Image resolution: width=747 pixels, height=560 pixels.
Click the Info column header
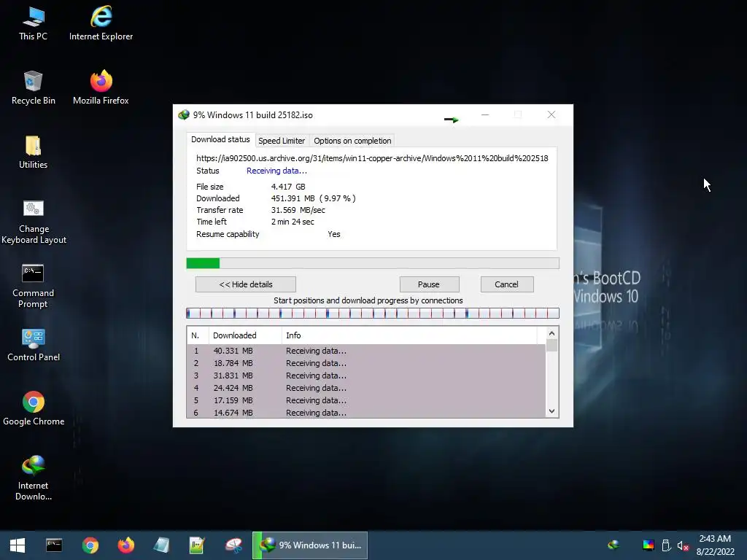coord(409,335)
